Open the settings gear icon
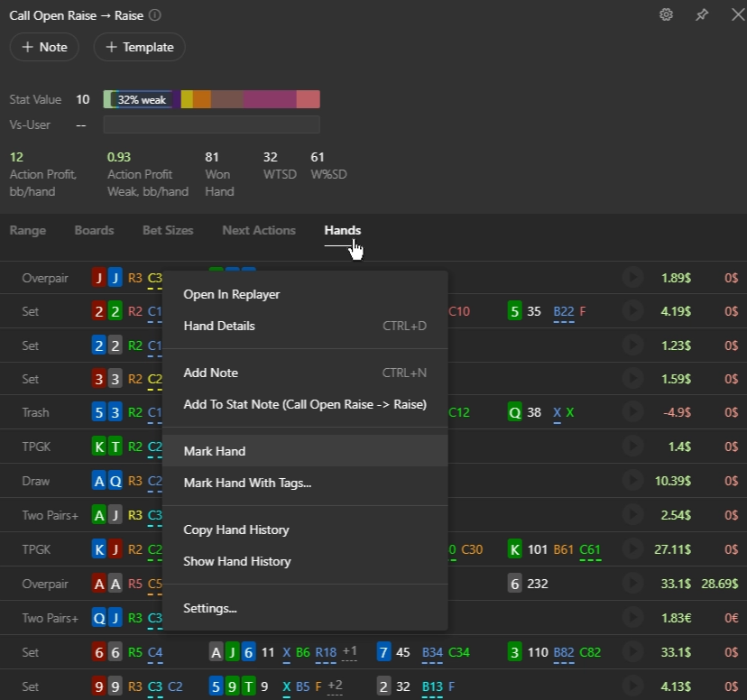The width and height of the screenshot is (747, 700). (x=666, y=14)
